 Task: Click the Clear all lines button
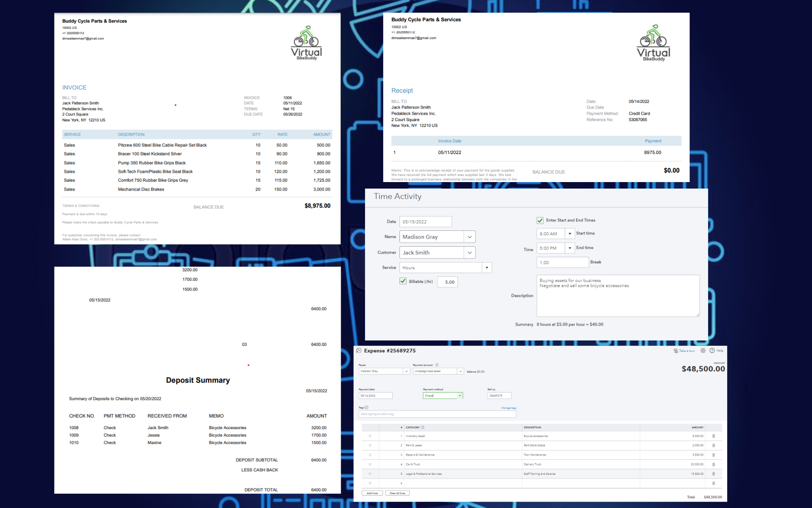coord(397,493)
